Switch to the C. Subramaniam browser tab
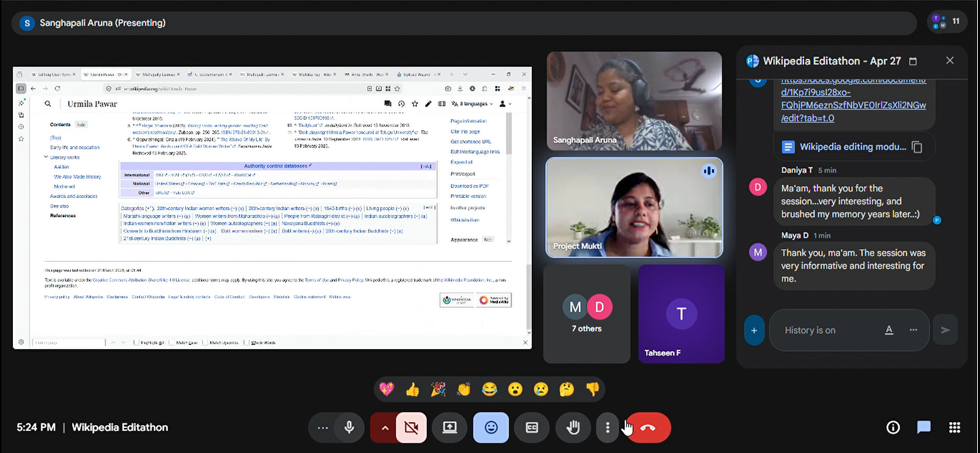 coord(208,74)
